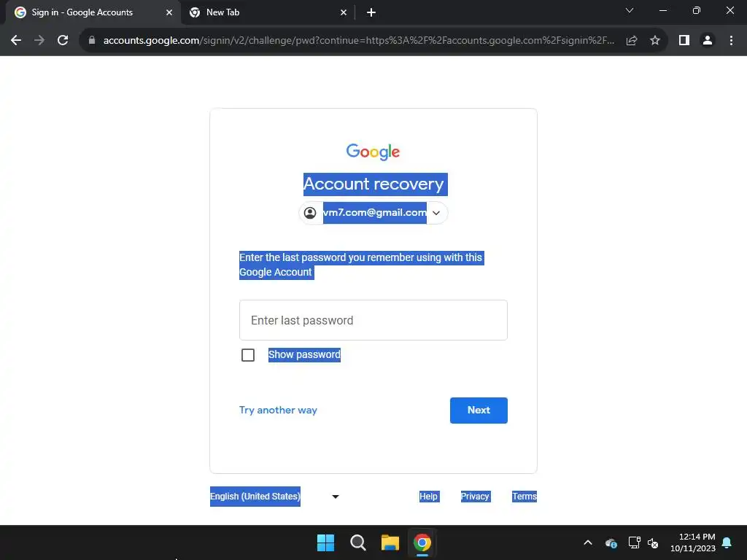
Task: Expand the account switcher chevron next to email
Action: [x=436, y=213]
